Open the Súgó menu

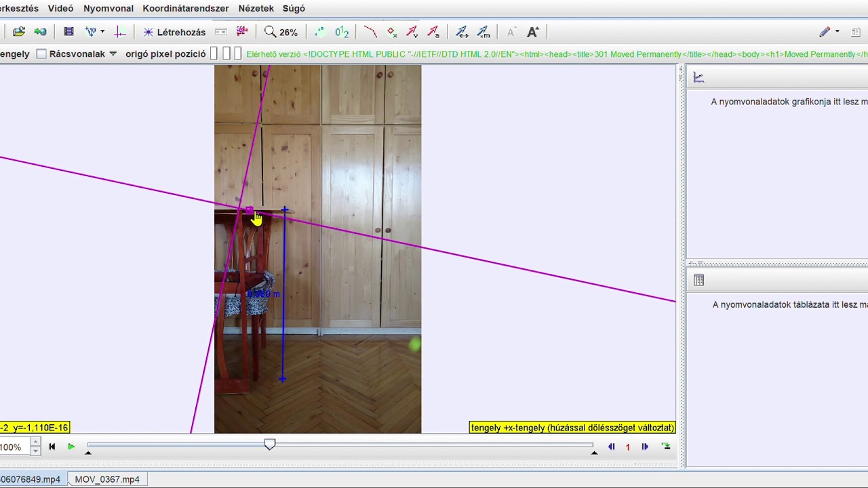tap(294, 8)
